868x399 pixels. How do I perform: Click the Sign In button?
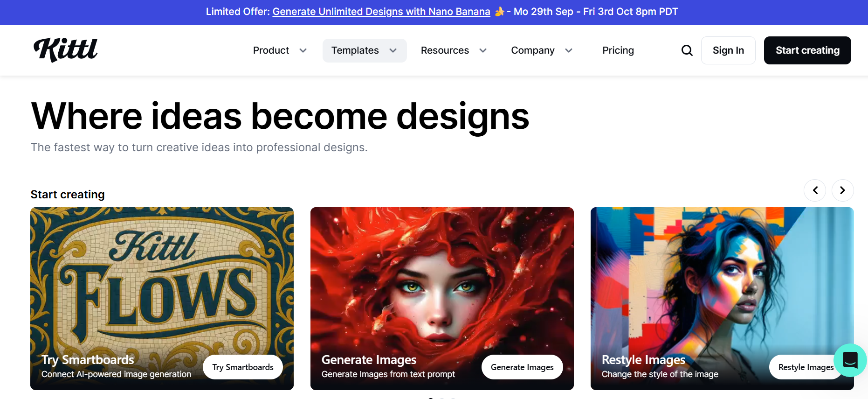click(x=728, y=50)
